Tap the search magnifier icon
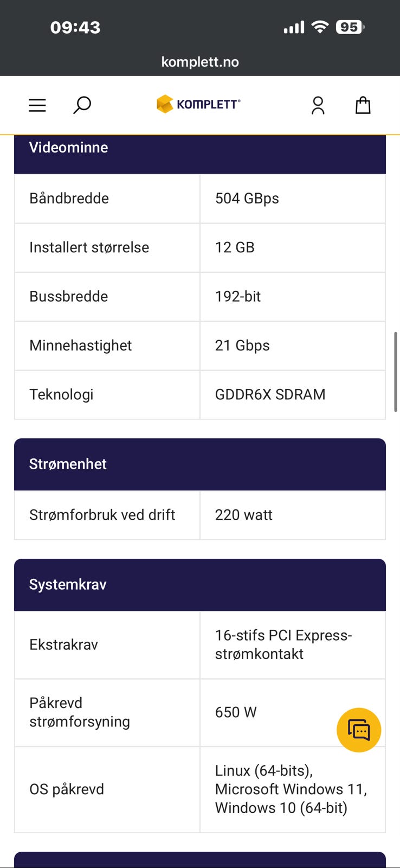Screen dimensions: 400x868 [82, 105]
